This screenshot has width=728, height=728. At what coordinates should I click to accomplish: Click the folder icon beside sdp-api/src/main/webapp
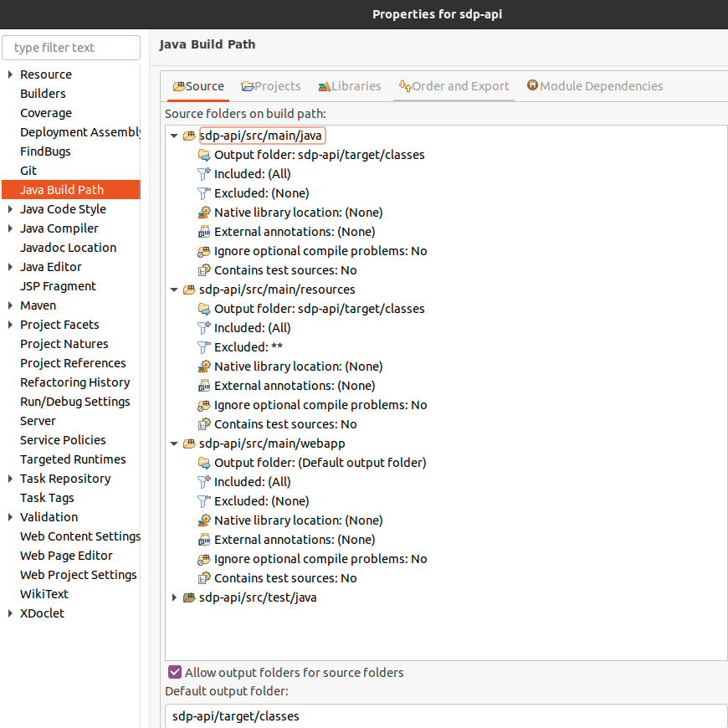tap(189, 443)
